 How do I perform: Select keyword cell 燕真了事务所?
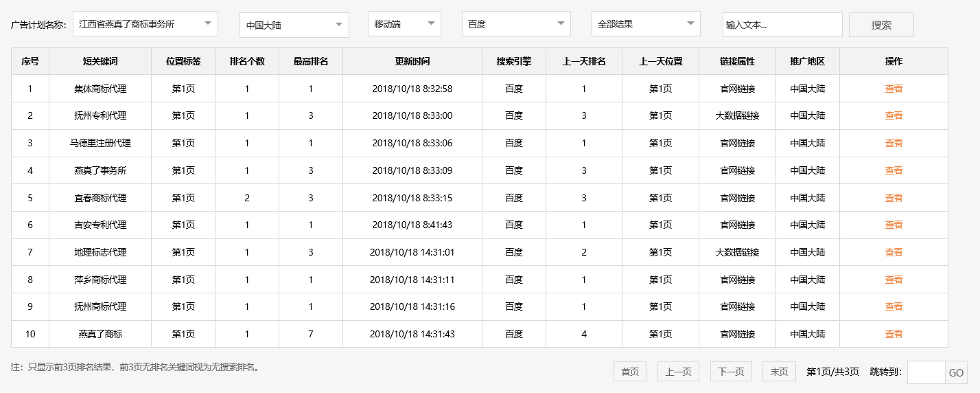pos(100,170)
